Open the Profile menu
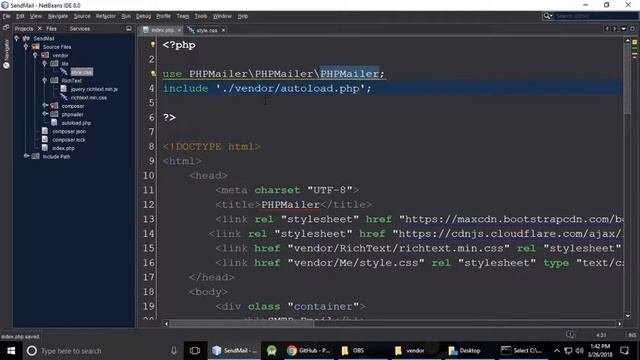Screen dimensions: 640x360 coord(163,16)
